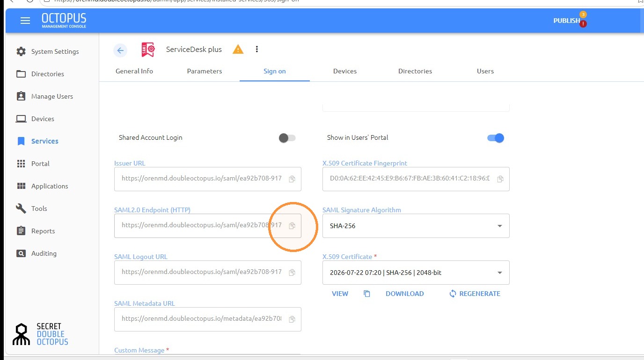
Task: Copy the SAML Metadata URL
Action: pyautogui.click(x=292, y=319)
